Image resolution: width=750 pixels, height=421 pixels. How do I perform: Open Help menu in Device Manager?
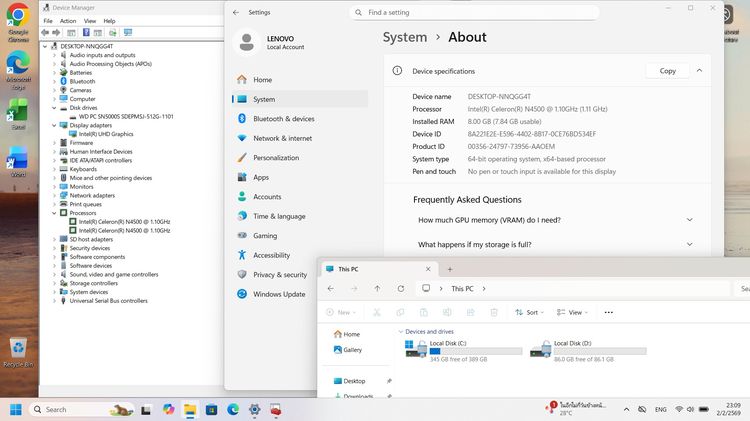[x=110, y=21]
